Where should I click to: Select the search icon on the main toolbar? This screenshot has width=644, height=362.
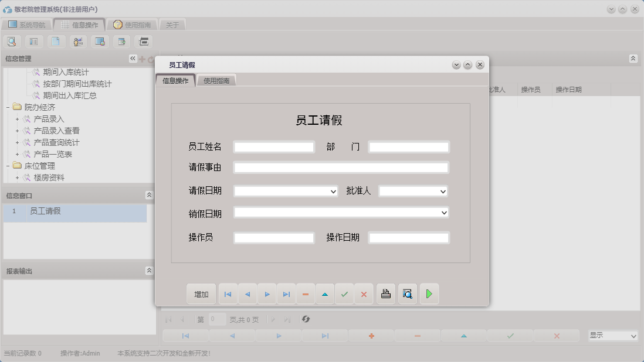tap(12, 41)
